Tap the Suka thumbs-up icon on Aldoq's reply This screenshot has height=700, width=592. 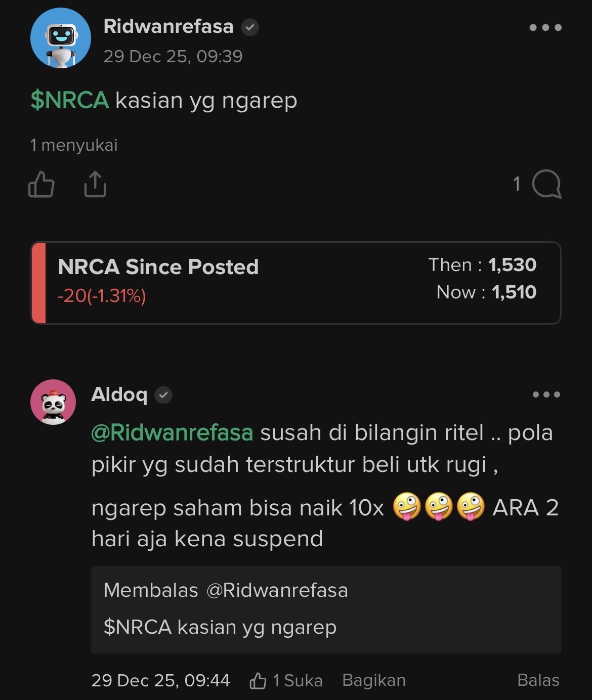click(259, 680)
